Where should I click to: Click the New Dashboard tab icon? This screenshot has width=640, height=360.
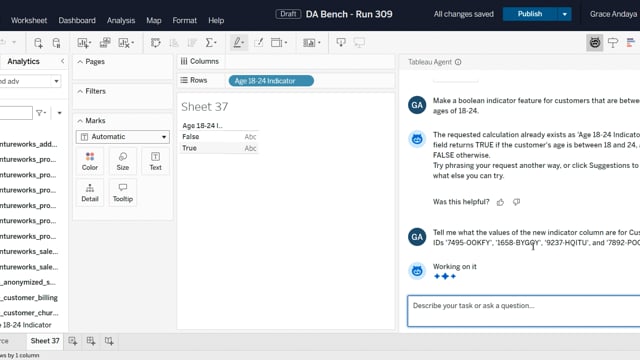[91, 341]
